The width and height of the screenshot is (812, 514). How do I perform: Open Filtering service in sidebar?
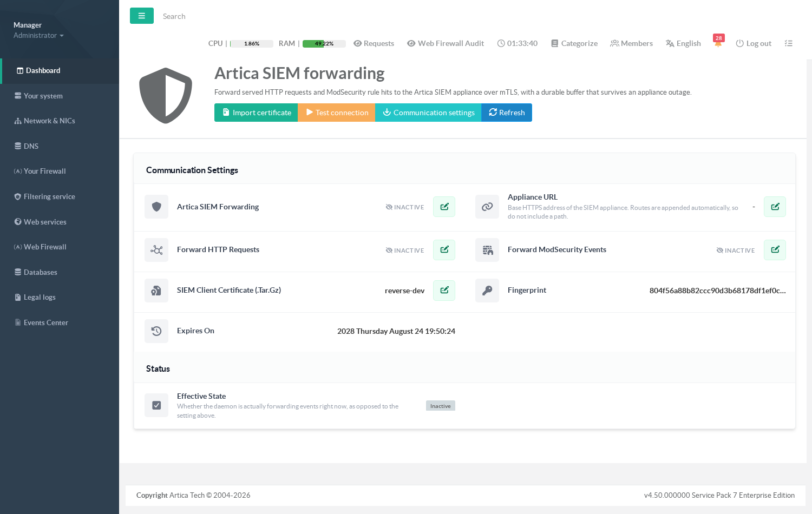(x=60, y=196)
